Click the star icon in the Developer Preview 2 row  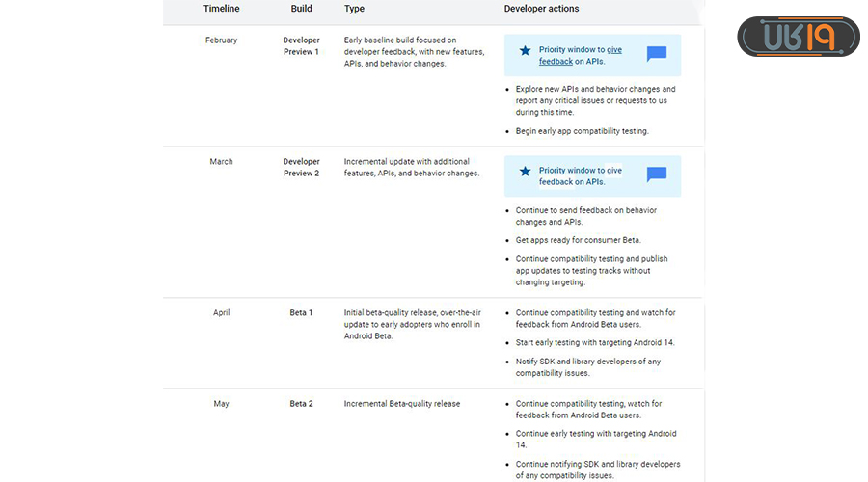pos(525,171)
